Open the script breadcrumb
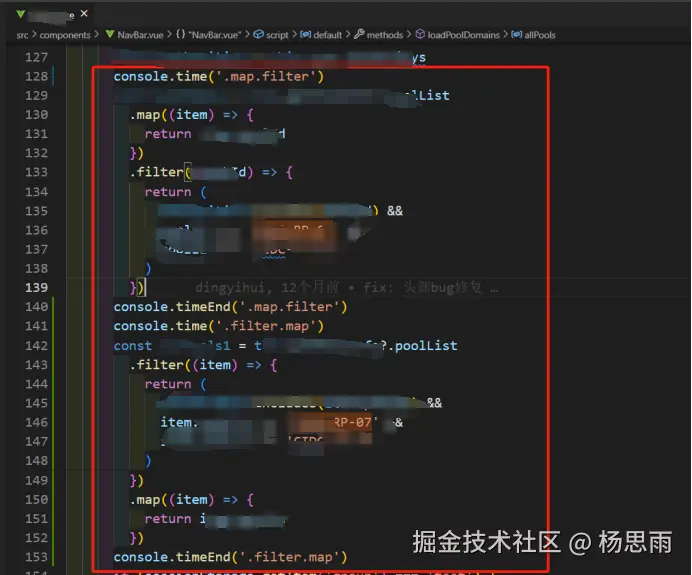692x575 pixels. [x=277, y=35]
